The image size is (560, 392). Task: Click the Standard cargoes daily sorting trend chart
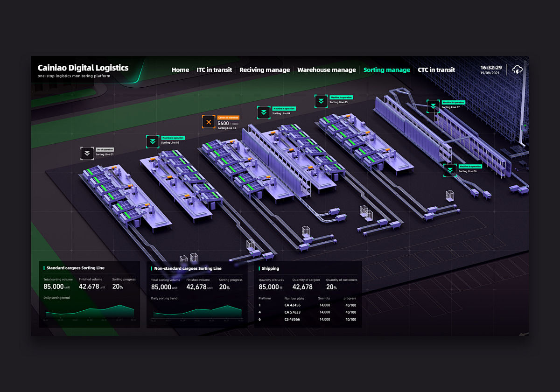(89, 312)
